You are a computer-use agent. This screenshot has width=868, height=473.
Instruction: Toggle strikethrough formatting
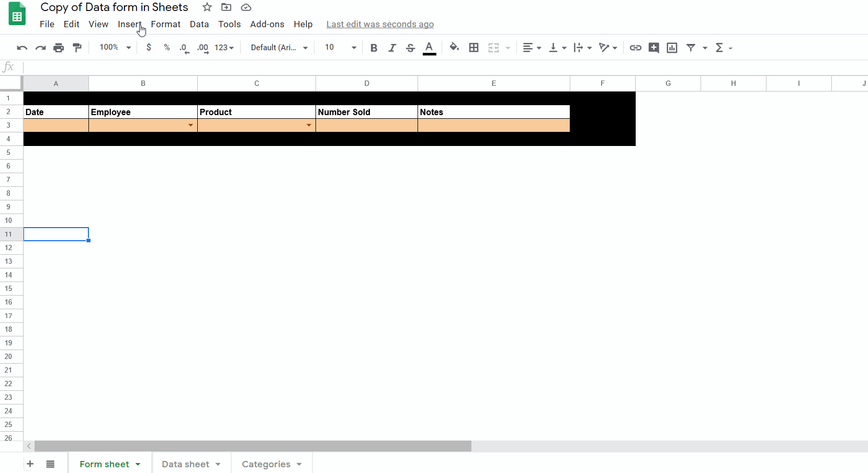coord(410,48)
